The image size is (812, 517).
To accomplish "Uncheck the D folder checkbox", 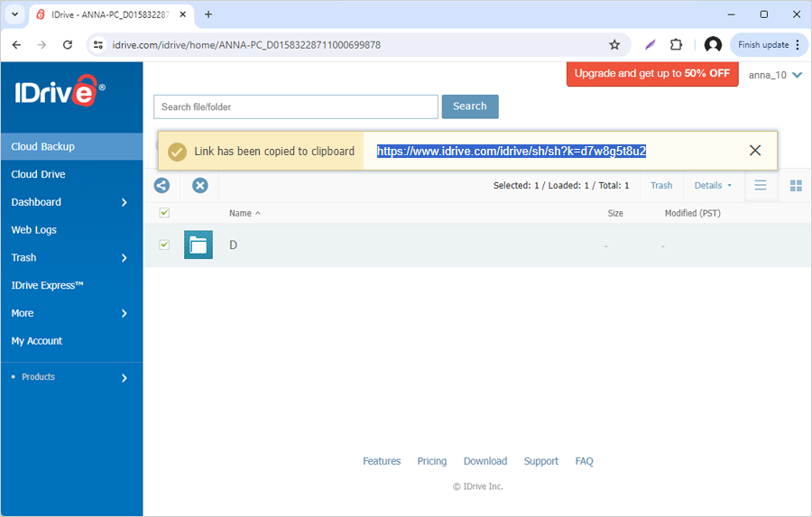I will pos(164,245).
